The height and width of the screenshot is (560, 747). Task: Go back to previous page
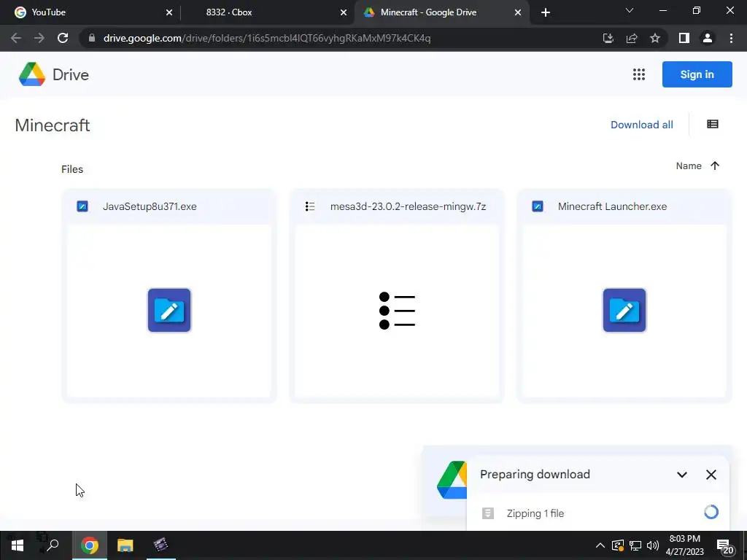pos(16,38)
